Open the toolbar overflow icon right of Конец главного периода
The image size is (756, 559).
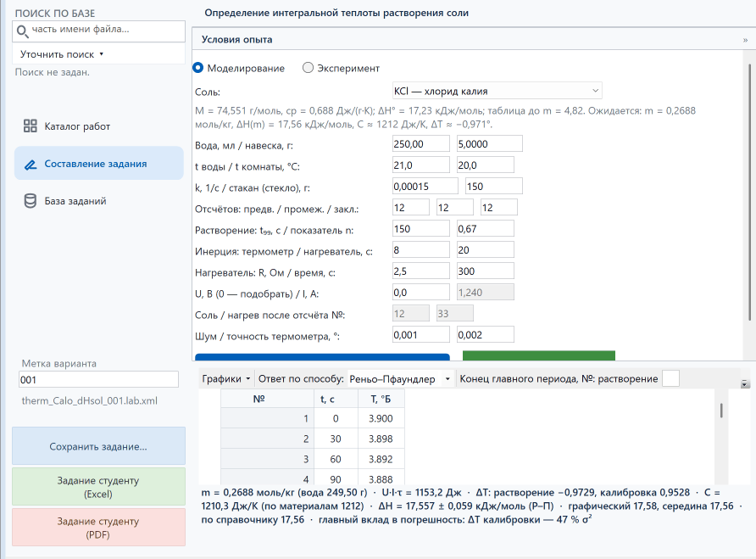tap(745, 383)
